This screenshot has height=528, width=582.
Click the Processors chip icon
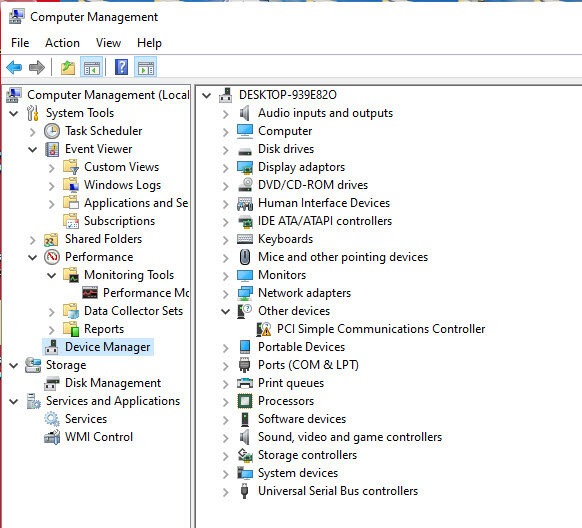coord(245,401)
